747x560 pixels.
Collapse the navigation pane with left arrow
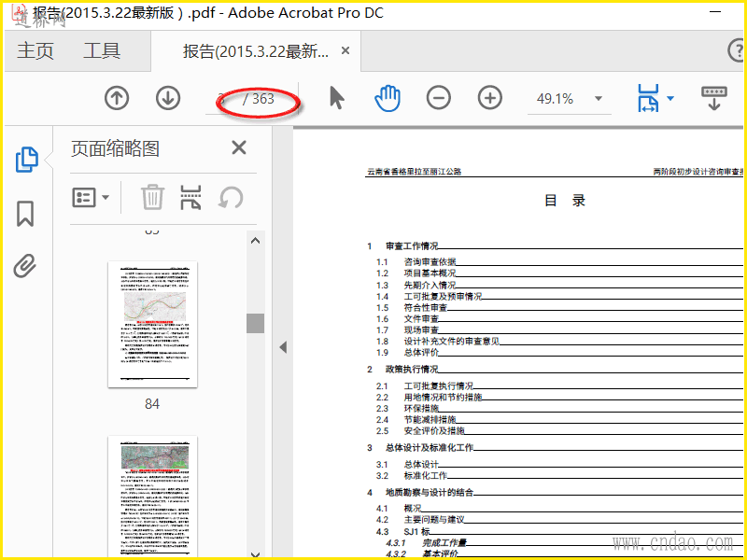(x=283, y=347)
